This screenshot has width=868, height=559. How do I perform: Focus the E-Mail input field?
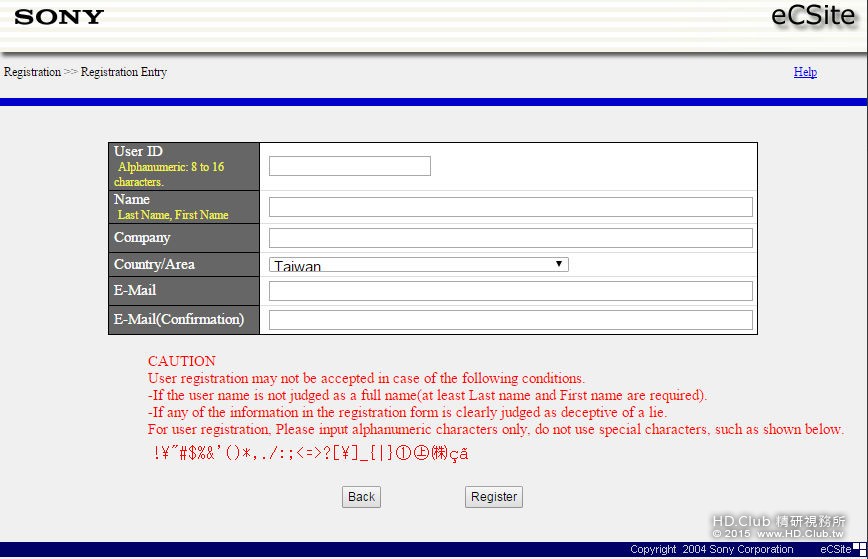click(510, 291)
